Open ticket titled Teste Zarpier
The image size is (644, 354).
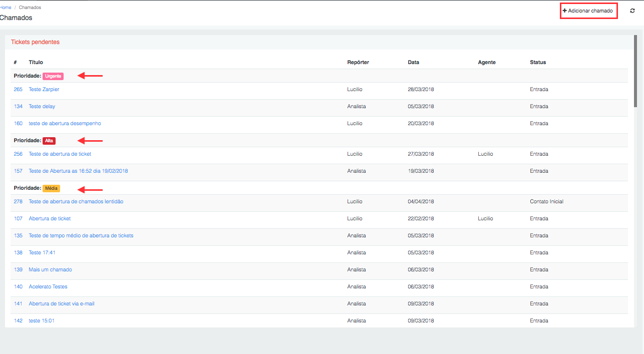pyautogui.click(x=44, y=89)
